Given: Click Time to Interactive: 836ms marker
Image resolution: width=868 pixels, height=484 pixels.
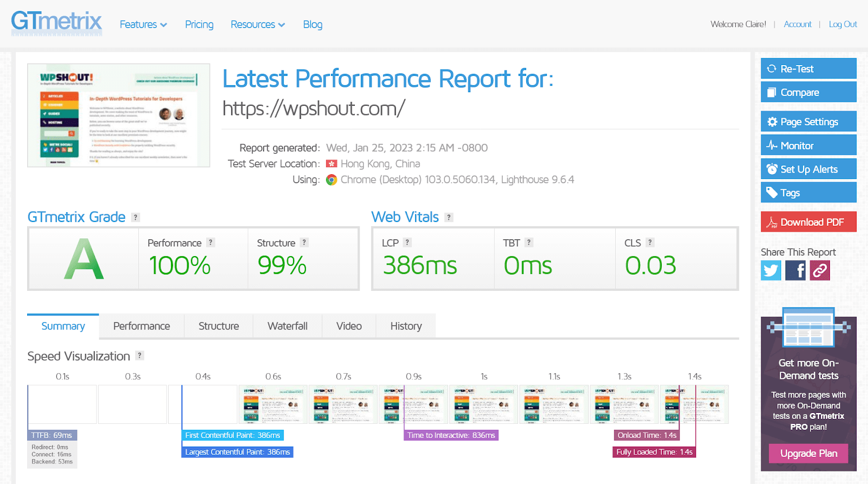Looking at the screenshot, I should click(x=451, y=435).
